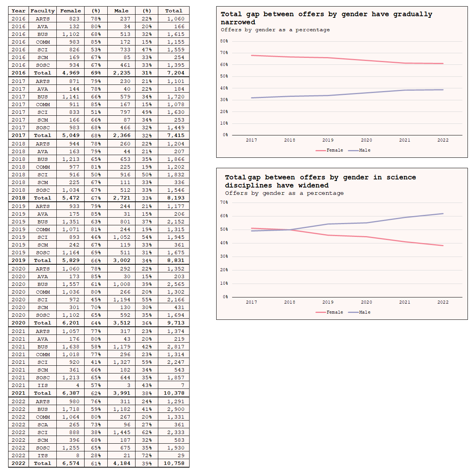This screenshot has height=473, width=476.
Task: Click the 1,718 female BUS cell
Action: [x=71, y=409]
